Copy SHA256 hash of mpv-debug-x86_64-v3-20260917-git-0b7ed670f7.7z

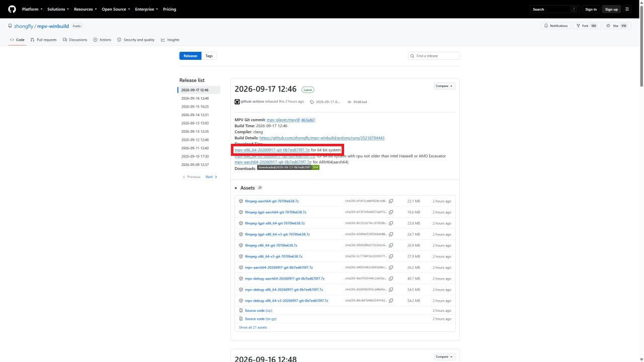click(391, 301)
